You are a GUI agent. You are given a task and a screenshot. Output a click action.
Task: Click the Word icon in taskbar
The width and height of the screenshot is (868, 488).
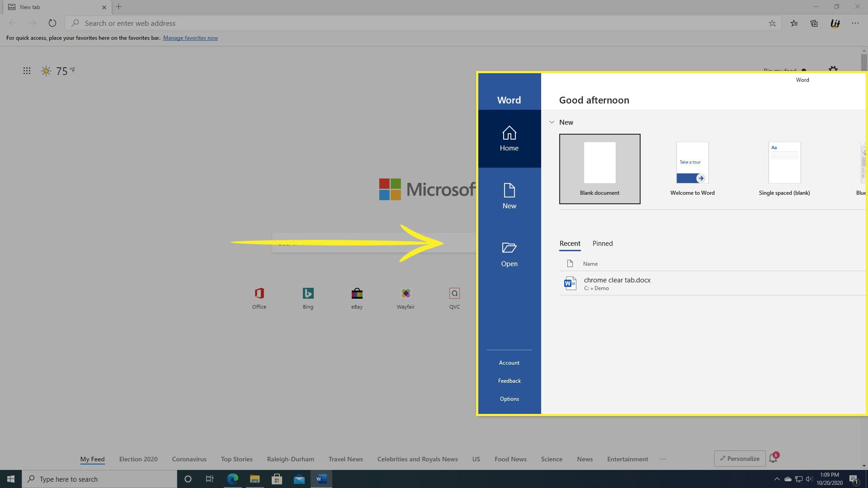(x=321, y=479)
